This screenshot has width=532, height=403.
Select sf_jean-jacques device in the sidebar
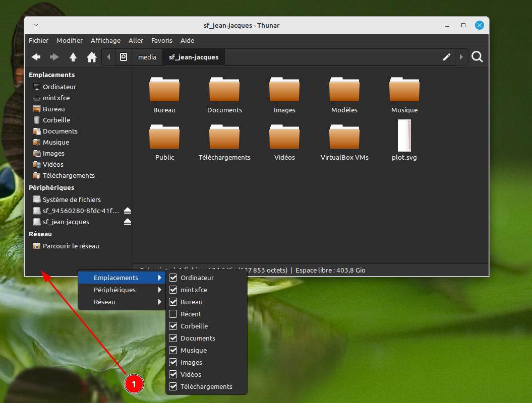tap(66, 222)
